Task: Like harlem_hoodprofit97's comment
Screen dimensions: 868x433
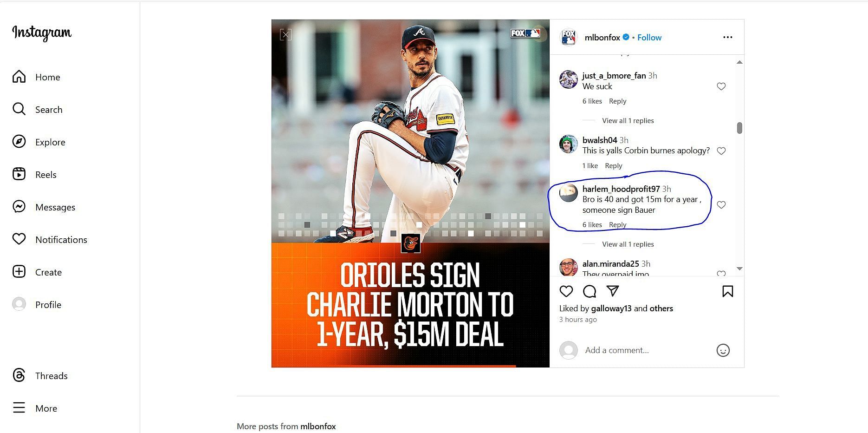Action: point(721,205)
